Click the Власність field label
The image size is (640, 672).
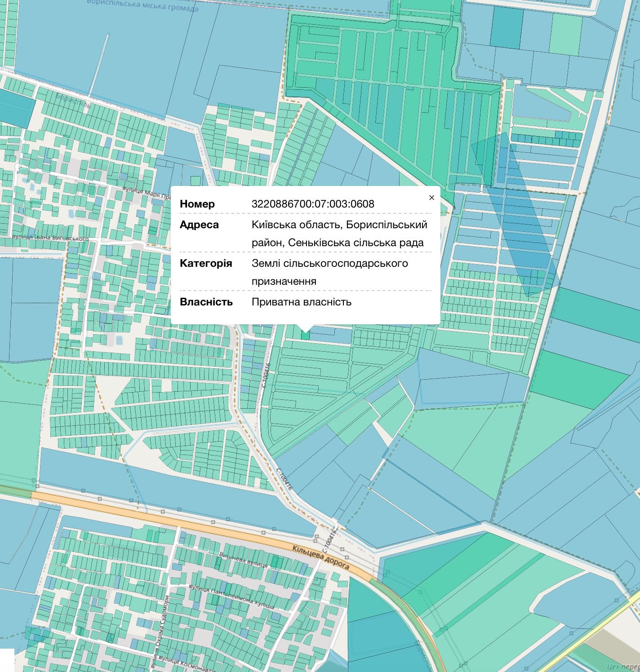[206, 302]
